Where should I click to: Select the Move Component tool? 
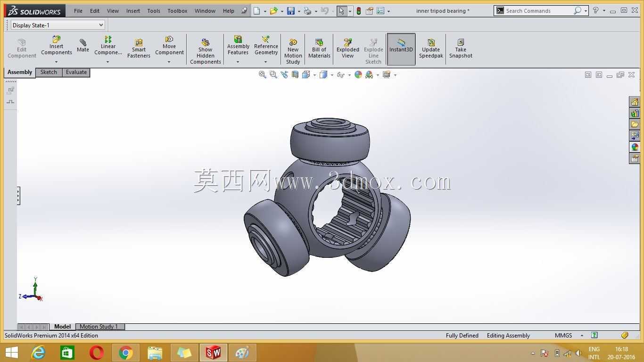(169, 46)
